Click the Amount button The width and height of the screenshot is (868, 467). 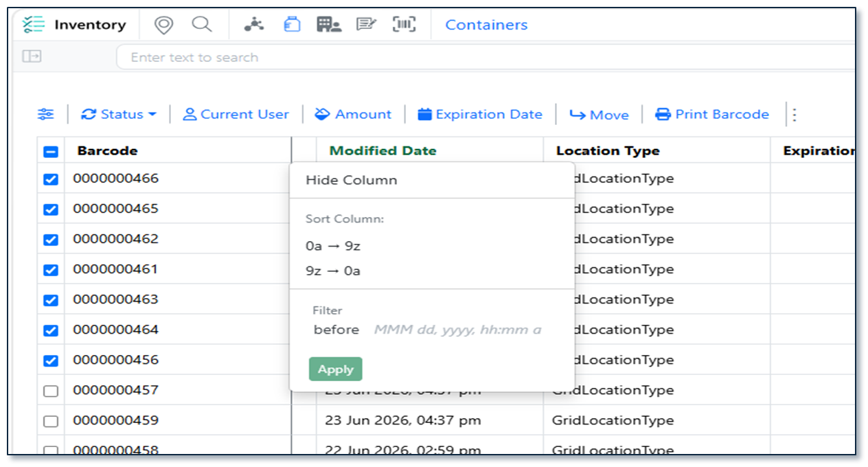click(353, 115)
